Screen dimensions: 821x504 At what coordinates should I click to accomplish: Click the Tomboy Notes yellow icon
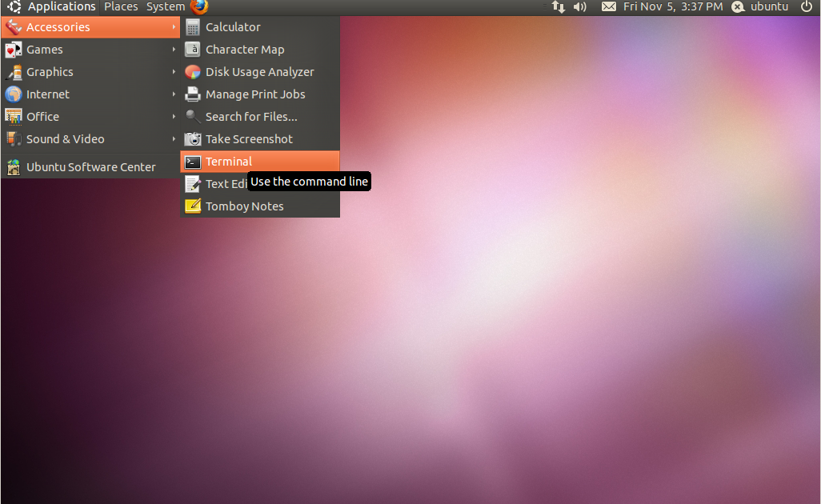(x=193, y=206)
